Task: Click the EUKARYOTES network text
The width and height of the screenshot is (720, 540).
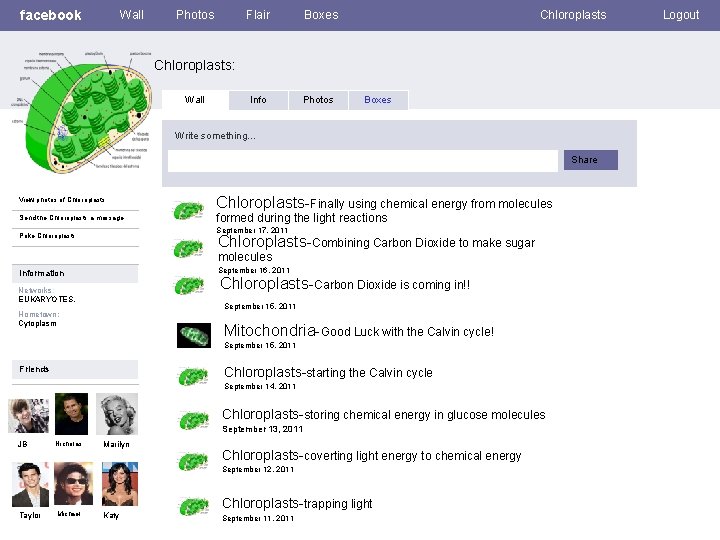Action: click(x=47, y=299)
